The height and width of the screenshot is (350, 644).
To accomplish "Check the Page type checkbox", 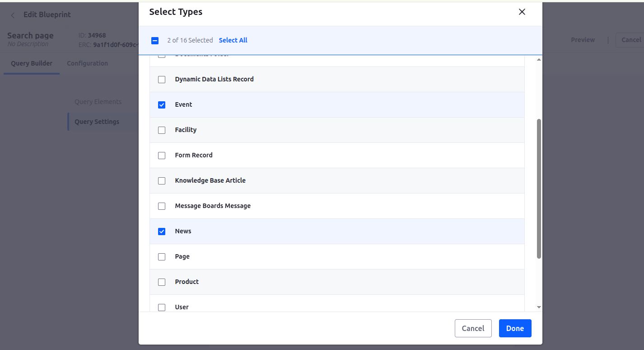I will pyautogui.click(x=162, y=257).
